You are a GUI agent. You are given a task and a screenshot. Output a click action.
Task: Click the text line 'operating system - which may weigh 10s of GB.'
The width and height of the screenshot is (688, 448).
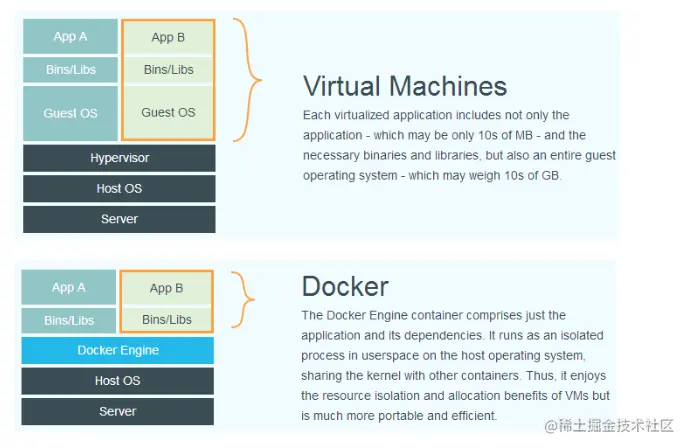(432, 176)
